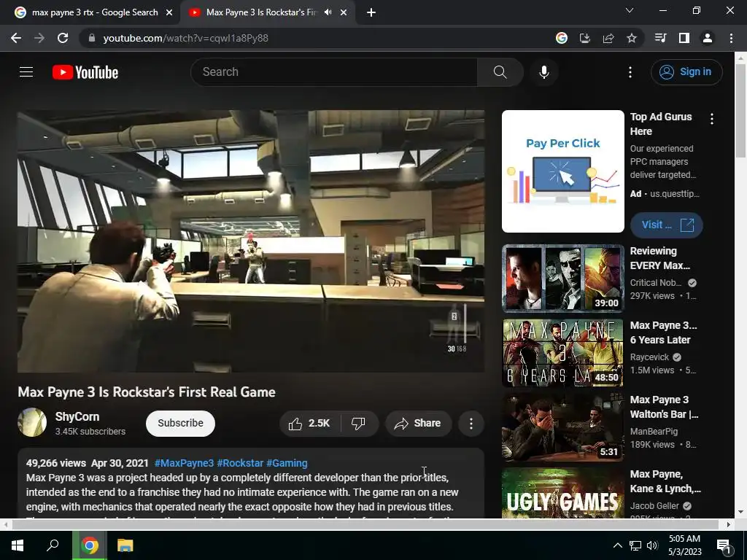Show hidden system tray icons
The image size is (747, 560).
coord(617,545)
